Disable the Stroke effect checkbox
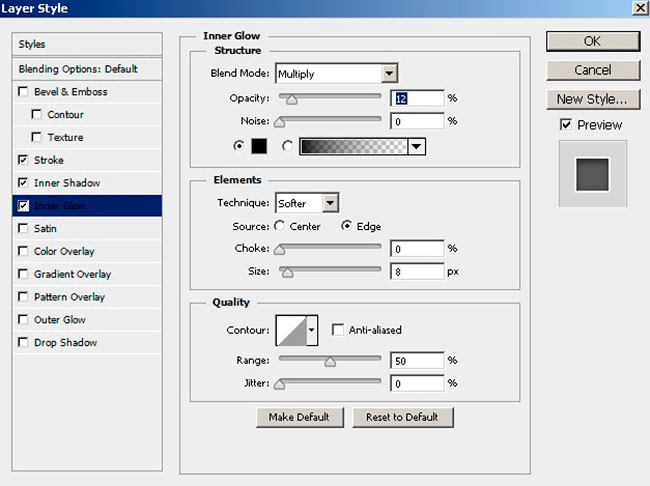This screenshot has width=650, height=486. (x=23, y=160)
